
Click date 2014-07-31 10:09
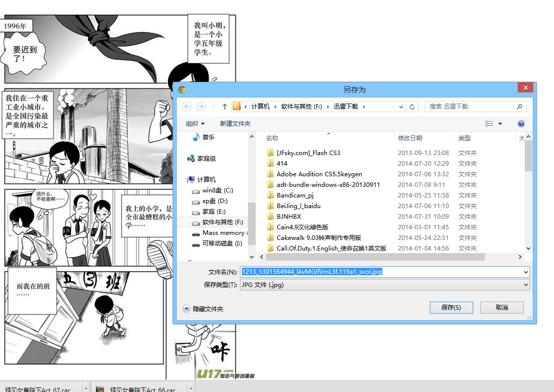click(423, 217)
